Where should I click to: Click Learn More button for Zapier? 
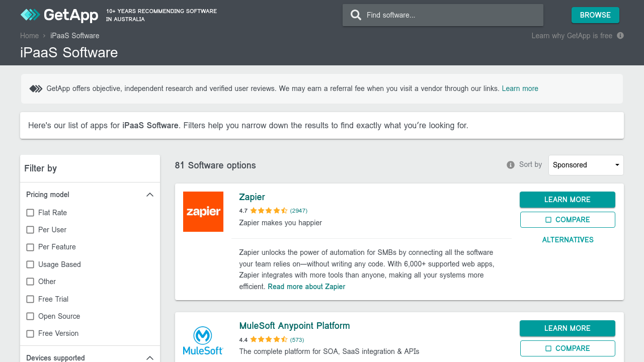[567, 200]
